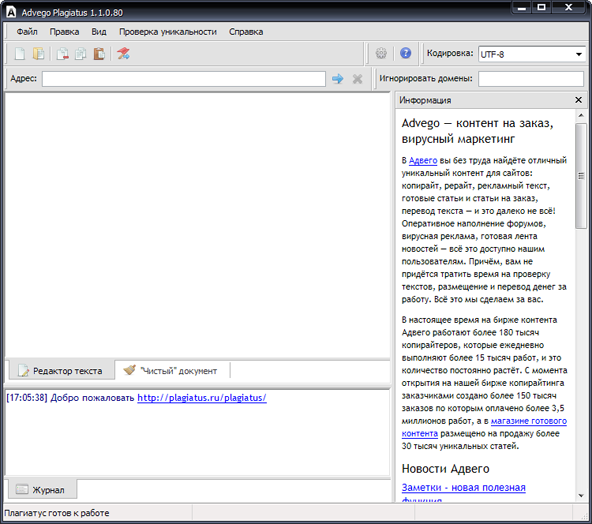Click the info panel scroll down arrow
Viewport: 592px width, 524px height.
[581, 496]
